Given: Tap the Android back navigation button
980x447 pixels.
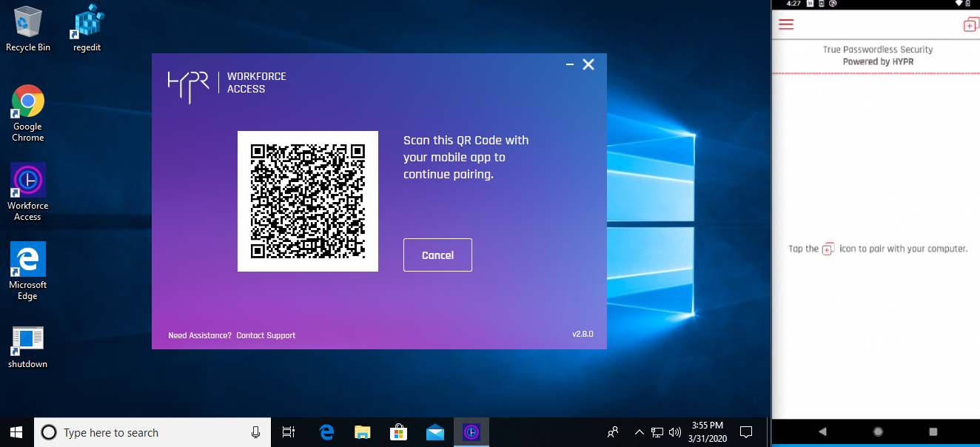Looking at the screenshot, I should coord(822,431).
